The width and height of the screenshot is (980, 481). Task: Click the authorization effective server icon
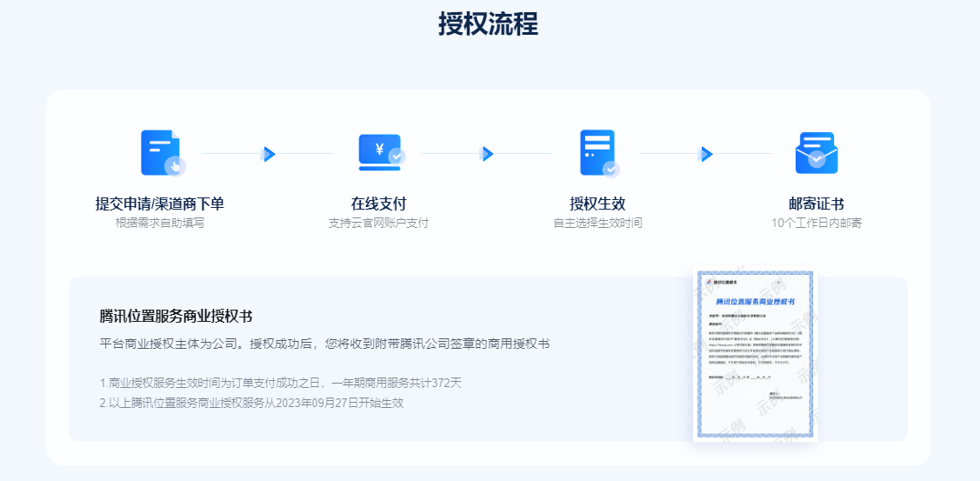coord(599,153)
